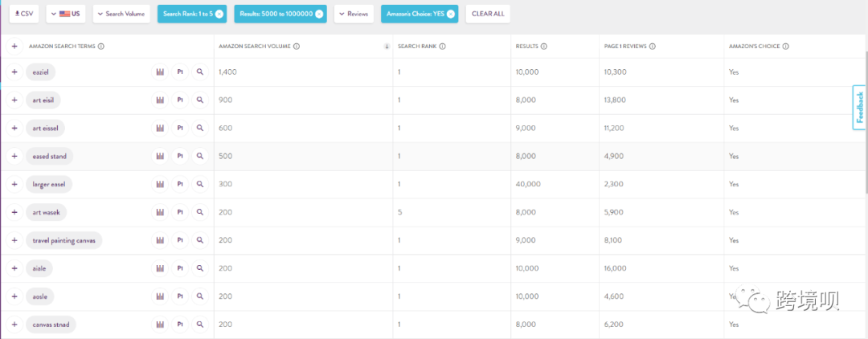Image resolution: width=868 pixels, height=339 pixels.
Task: Click the Search Rank column header
Action: point(417,47)
